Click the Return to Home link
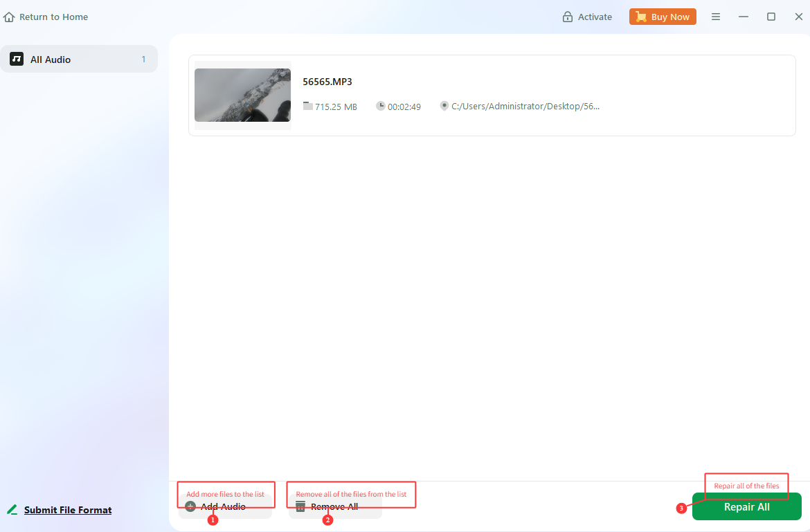 (46, 17)
